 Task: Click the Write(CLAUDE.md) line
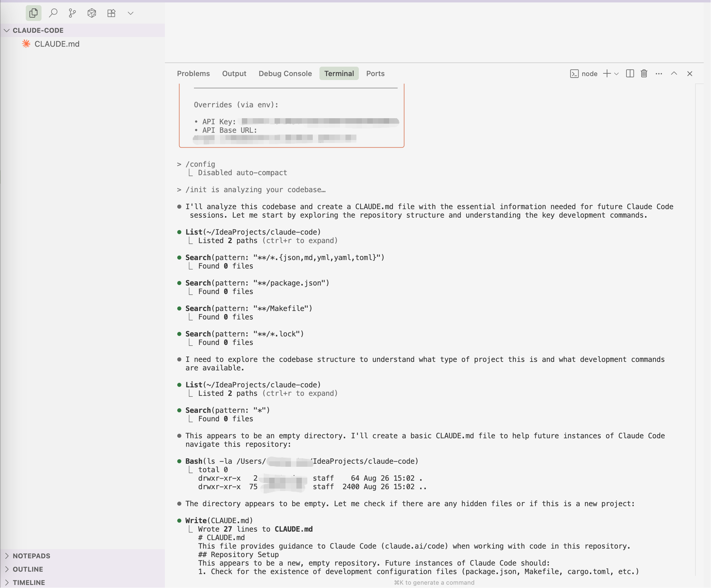click(x=219, y=521)
